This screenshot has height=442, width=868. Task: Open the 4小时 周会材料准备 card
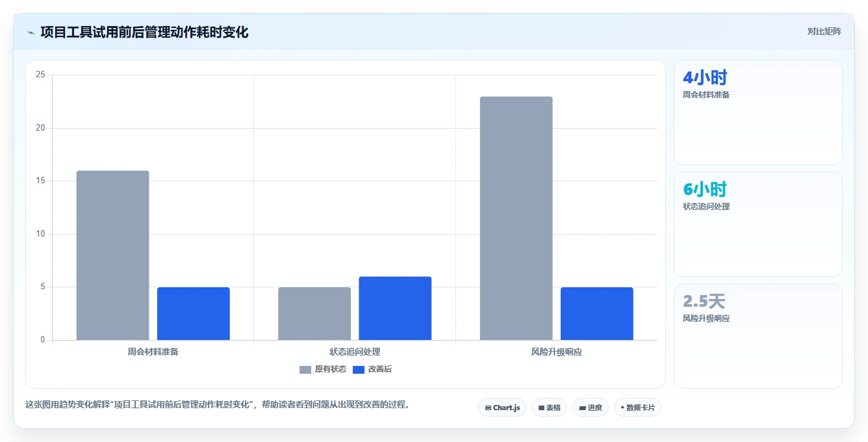click(x=758, y=112)
